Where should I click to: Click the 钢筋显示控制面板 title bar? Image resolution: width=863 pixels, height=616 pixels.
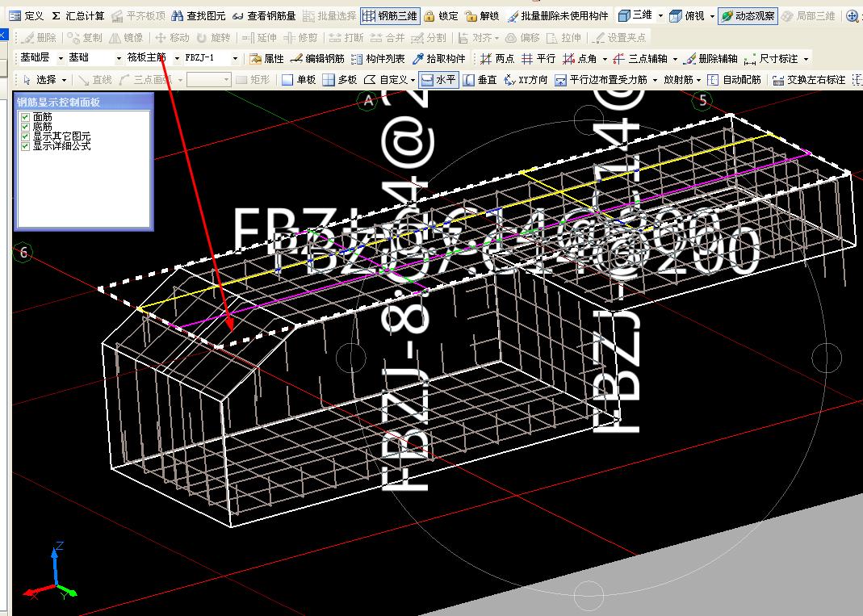point(83,102)
